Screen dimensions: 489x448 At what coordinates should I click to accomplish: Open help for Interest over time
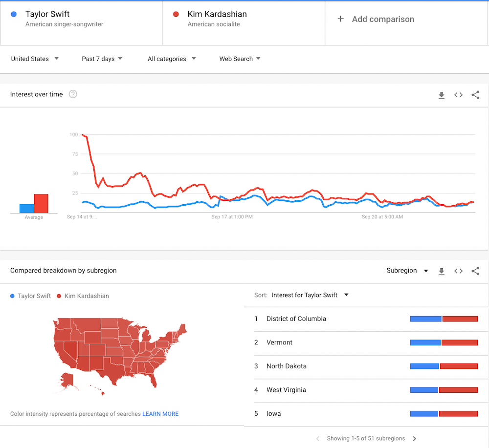[73, 94]
